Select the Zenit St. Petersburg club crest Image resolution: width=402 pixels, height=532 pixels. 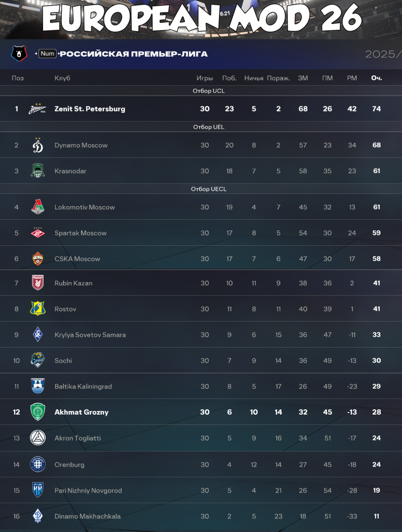37,109
